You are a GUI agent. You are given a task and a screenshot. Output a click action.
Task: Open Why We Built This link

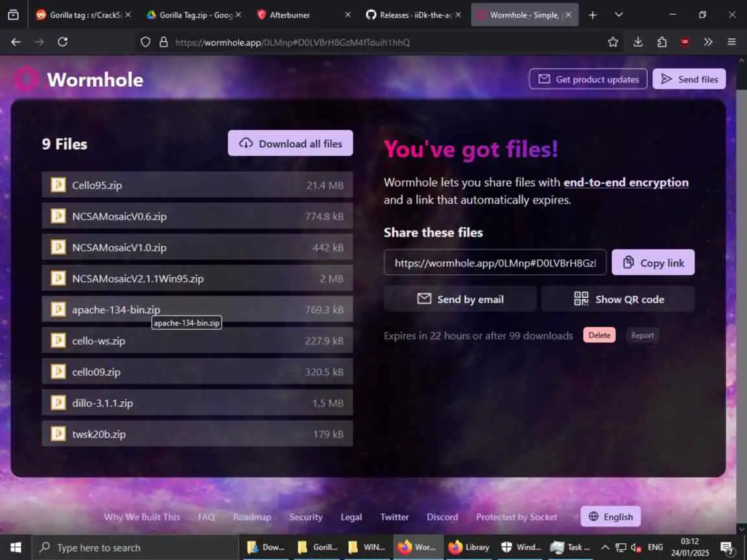[x=142, y=517]
